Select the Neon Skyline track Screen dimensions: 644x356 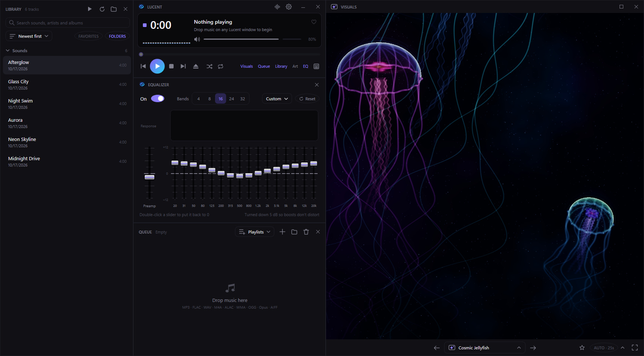click(x=67, y=142)
